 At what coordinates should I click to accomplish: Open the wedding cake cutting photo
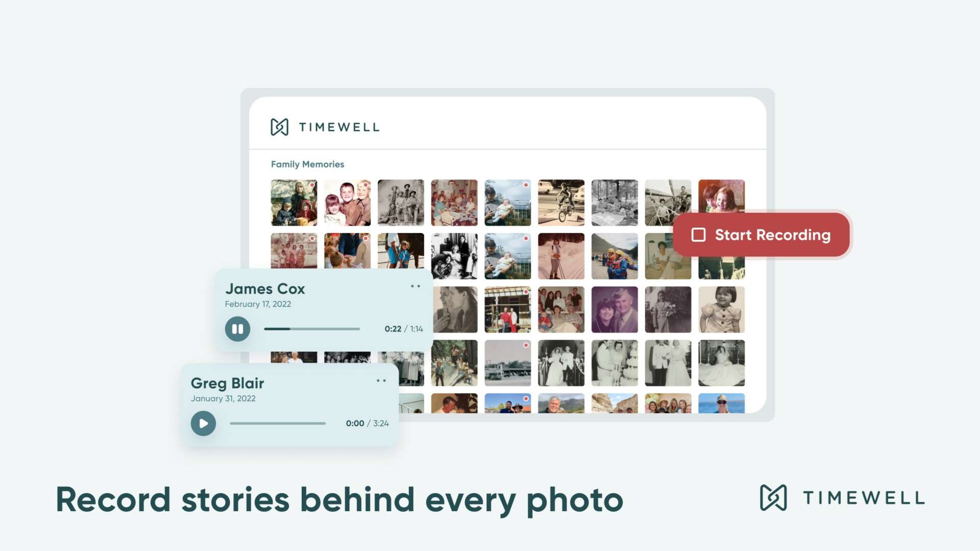coord(615,363)
